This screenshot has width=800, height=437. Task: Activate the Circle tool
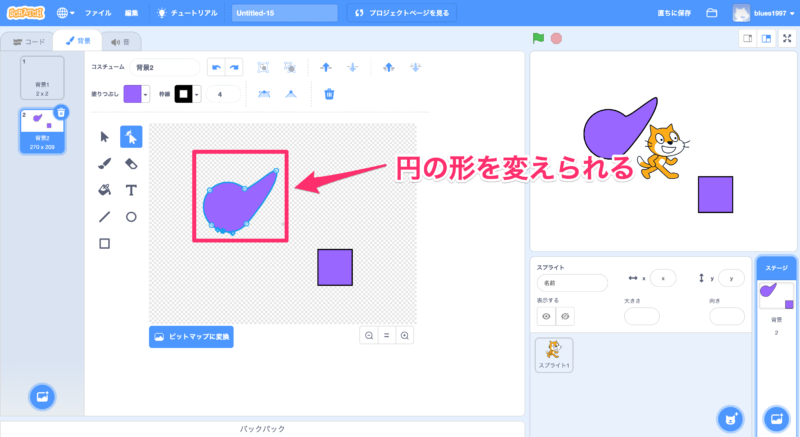(x=131, y=216)
